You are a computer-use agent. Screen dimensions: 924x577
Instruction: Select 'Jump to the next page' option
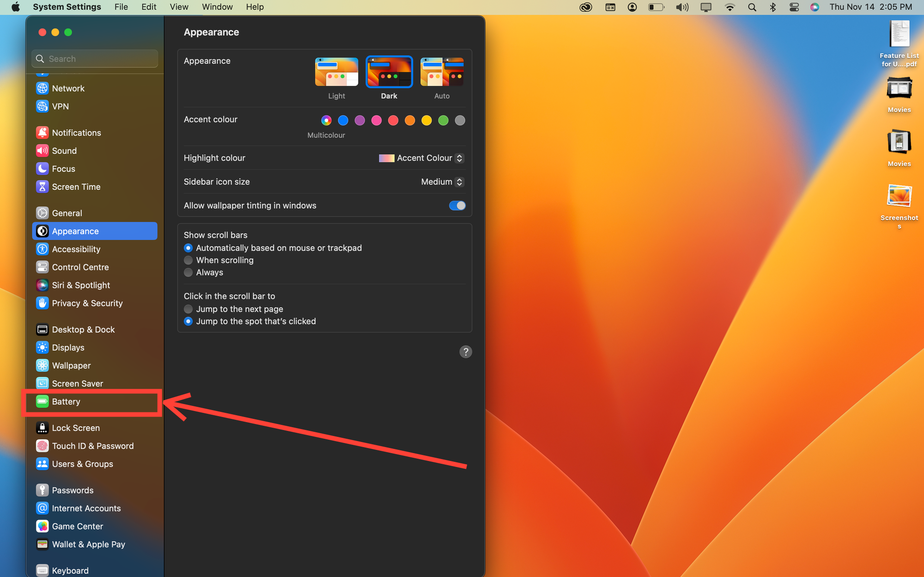(188, 309)
